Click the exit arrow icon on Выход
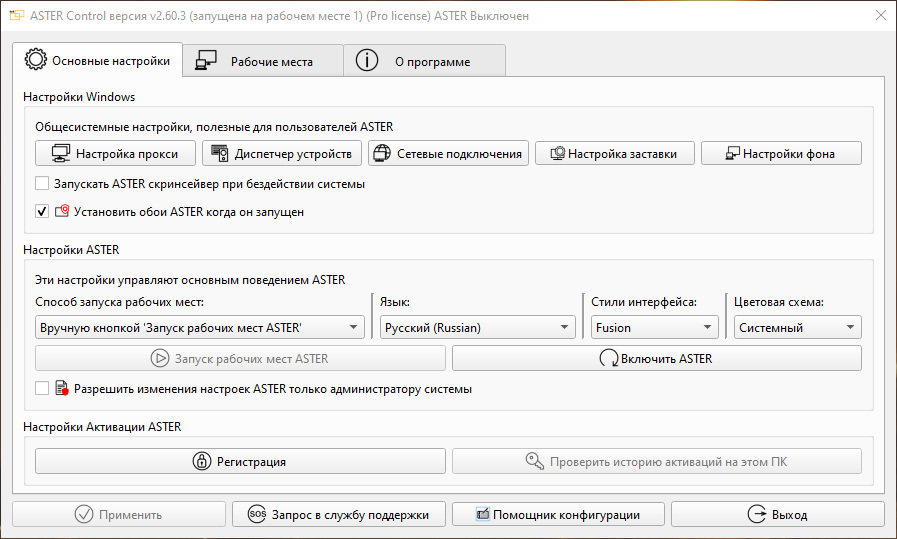Viewport: 897px width, 539px height. coord(757,514)
